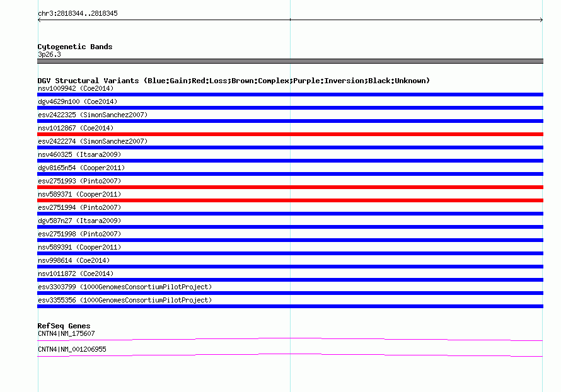561x392 pixels.
Task: Click the right arrowhead of the coordinate ruler
Action: [x=541, y=20]
